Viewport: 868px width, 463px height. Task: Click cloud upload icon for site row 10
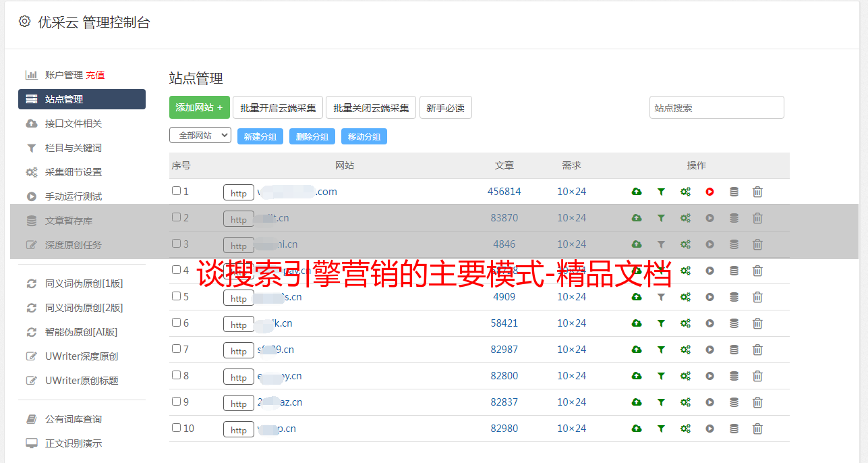click(637, 429)
